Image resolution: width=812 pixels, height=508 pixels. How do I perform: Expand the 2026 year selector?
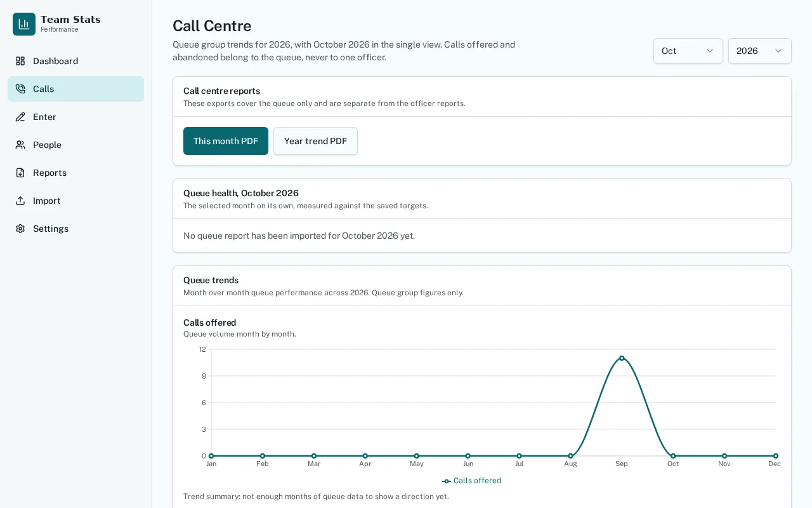click(x=760, y=51)
